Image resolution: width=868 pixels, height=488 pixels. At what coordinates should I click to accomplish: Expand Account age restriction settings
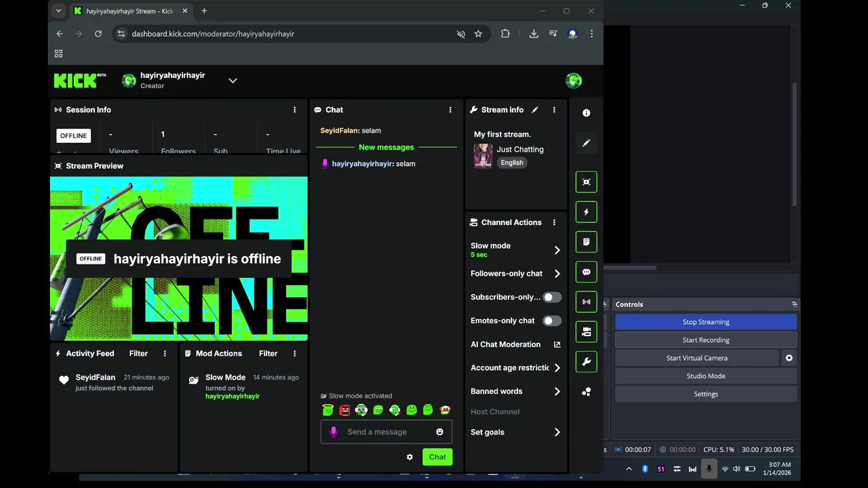(557, 368)
